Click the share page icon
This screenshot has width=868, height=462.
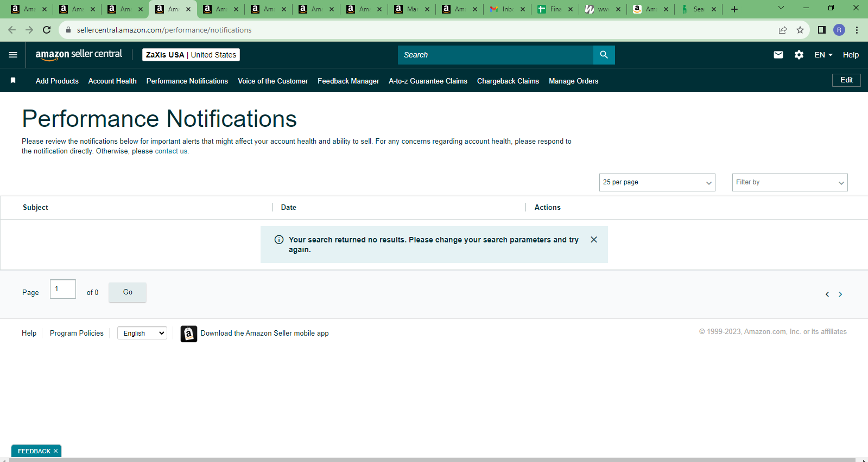tap(783, 30)
